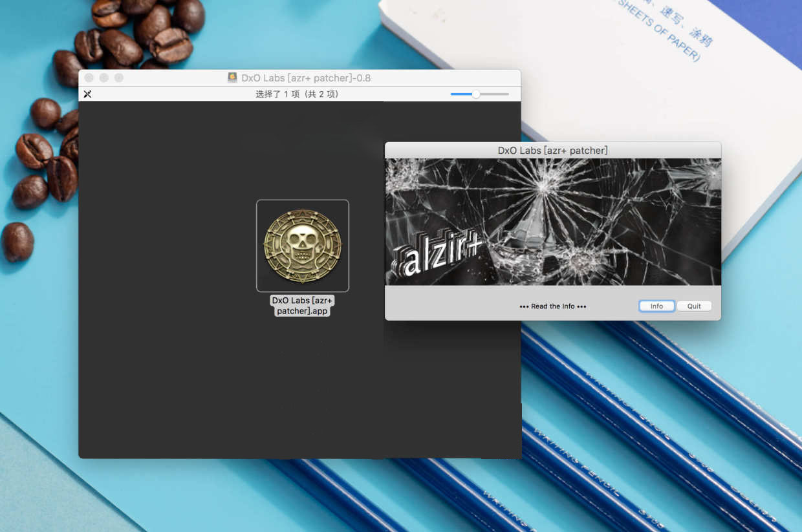The width and height of the screenshot is (802, 532).
Task: Click the Info button in patcher dialog
Action: click(x=656, y=306)
